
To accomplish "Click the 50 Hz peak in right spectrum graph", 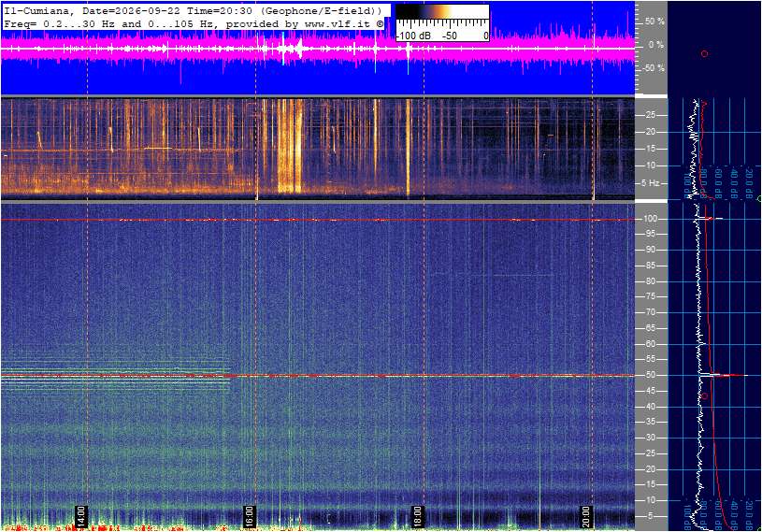I will click(x=723, y=375).
